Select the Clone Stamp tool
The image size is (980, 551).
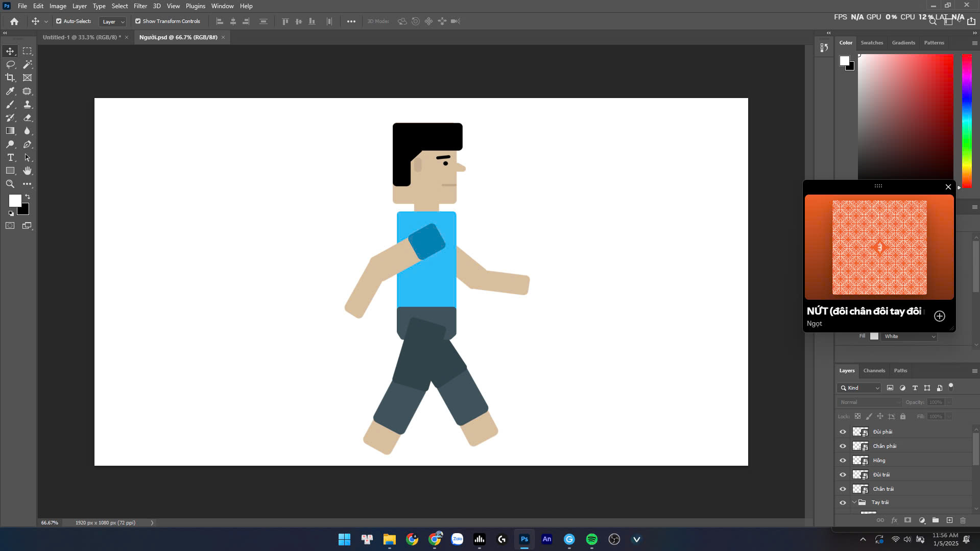coord(28,104)
